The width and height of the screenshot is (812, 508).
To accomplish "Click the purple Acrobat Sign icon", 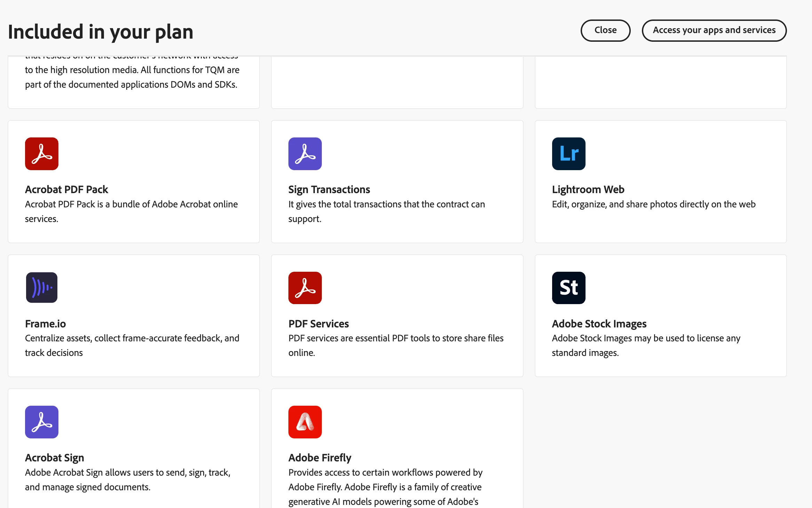I will click(x=42, y=422).
